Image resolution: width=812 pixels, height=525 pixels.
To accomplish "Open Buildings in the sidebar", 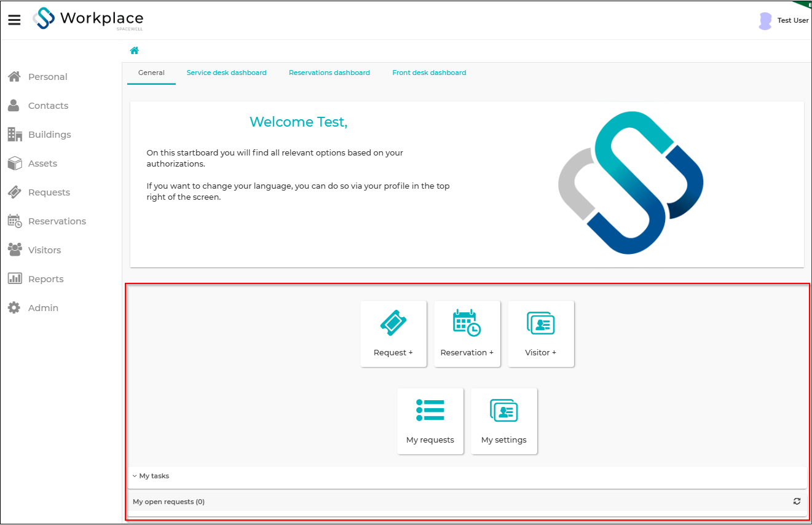I will tap(50, 135).
